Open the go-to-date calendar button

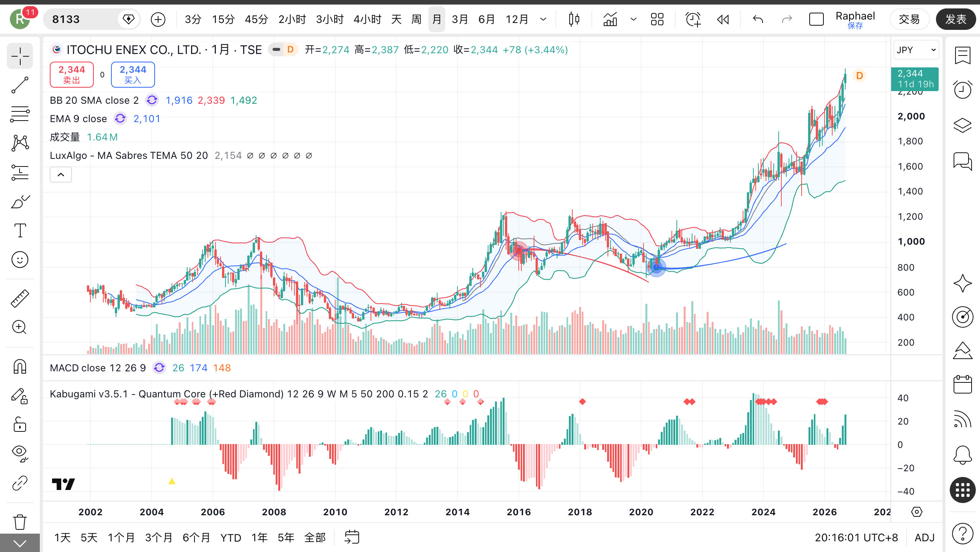352,537
